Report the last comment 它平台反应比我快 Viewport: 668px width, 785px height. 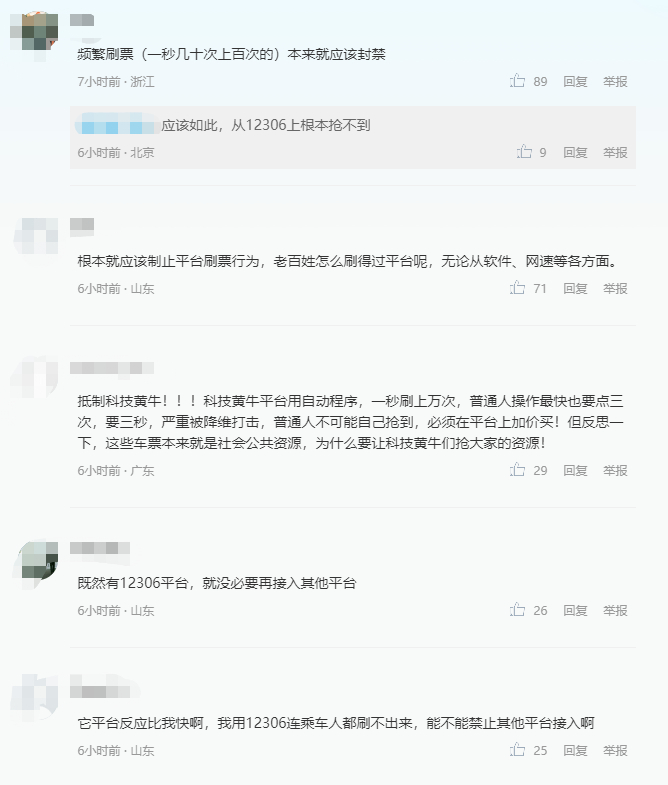click(615, 751)
